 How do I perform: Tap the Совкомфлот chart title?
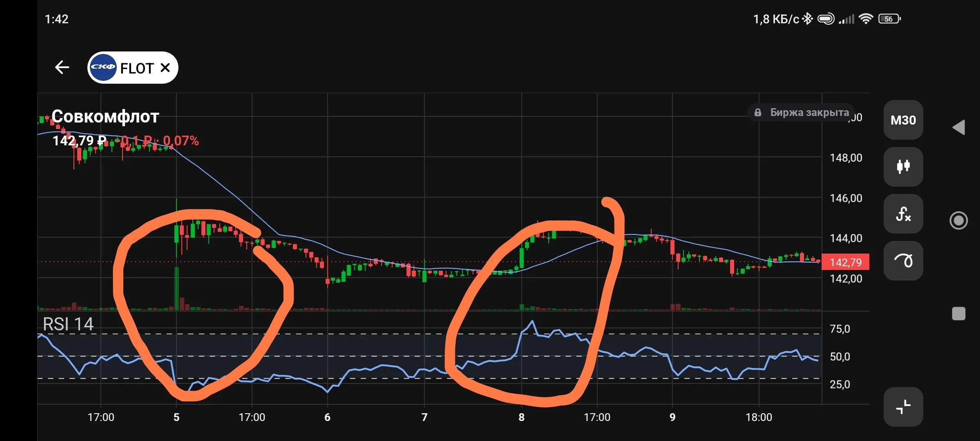pos(105,117)
